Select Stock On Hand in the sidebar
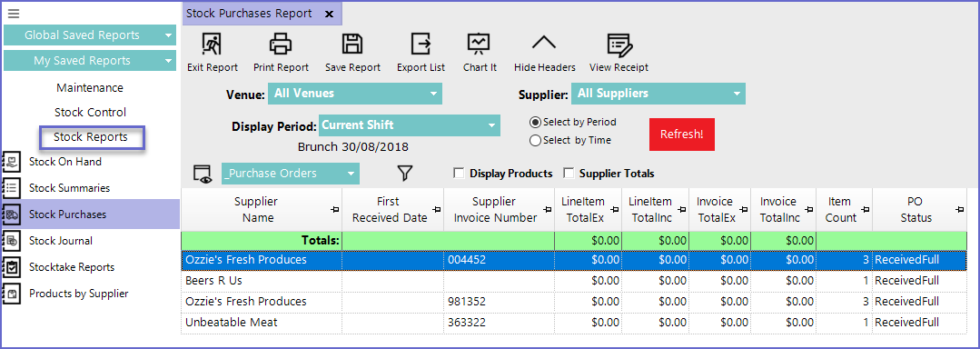Screen dimensions: 980x349 65,162
